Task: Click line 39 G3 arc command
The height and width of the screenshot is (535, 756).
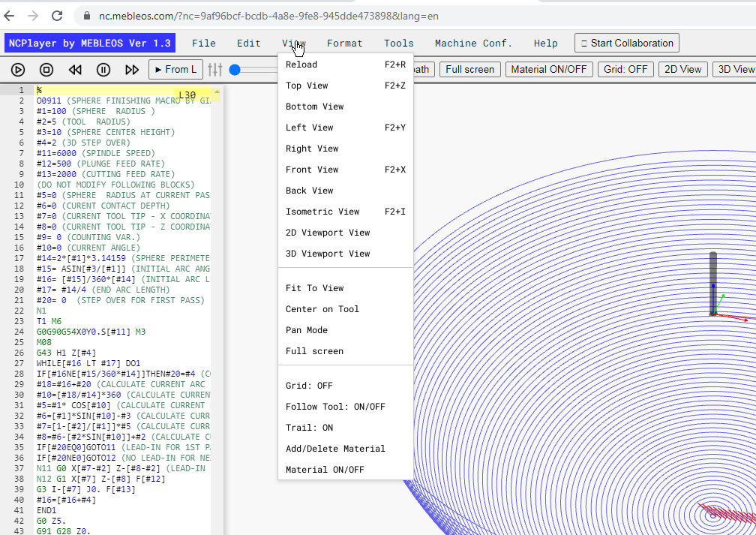Action: [x=85, y=490]
